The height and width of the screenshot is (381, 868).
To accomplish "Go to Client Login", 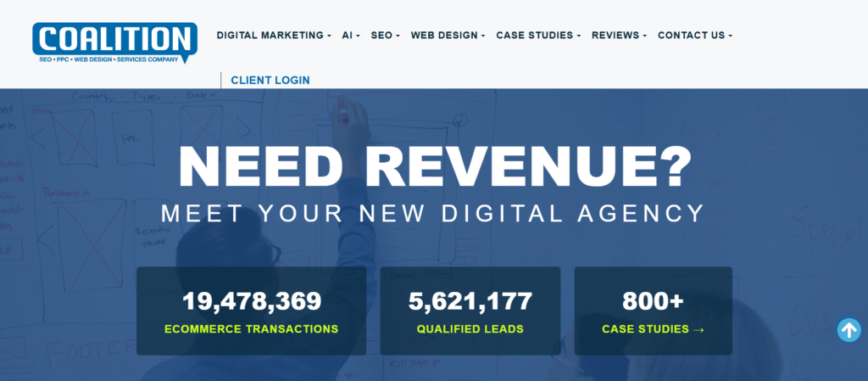I will click(x=270, y=81).
